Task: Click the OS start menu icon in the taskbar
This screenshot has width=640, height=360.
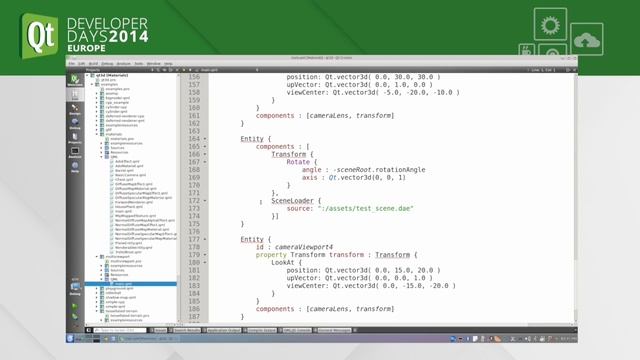Action: pos(70,338)
